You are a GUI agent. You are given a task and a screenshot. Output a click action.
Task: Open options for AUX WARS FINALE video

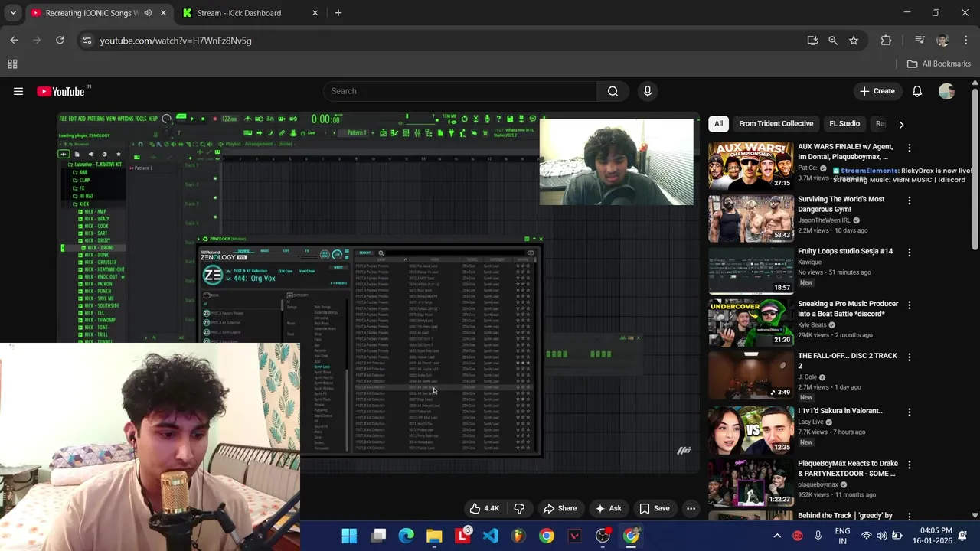click(x=910, y=148)
